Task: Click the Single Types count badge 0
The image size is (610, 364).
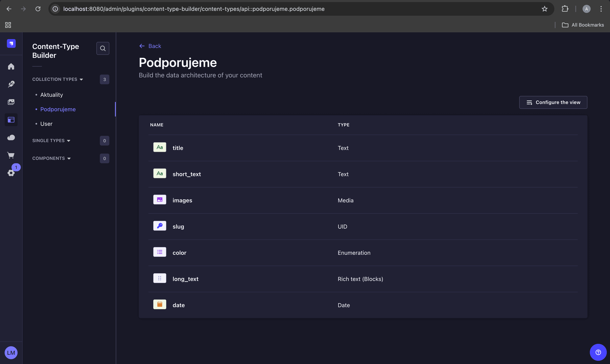Action: click(104, 140)
